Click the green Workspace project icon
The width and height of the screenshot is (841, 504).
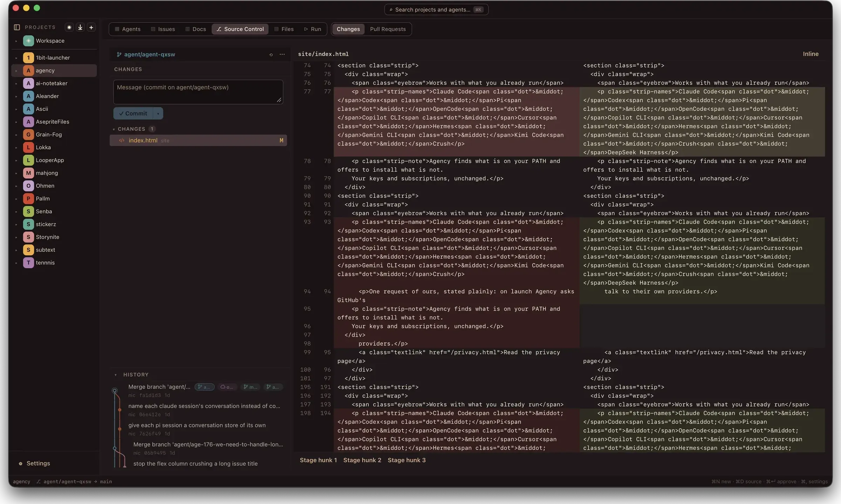28,41
